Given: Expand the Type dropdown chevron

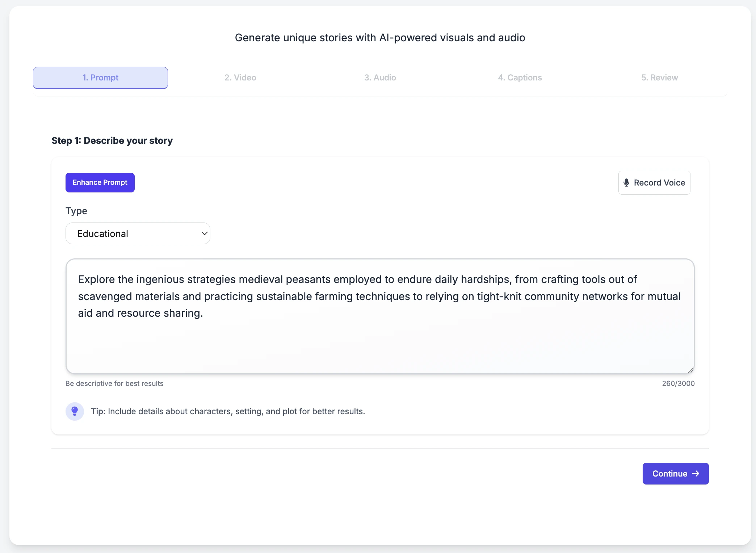Looking at the screenshot, I should coord(204,233).
